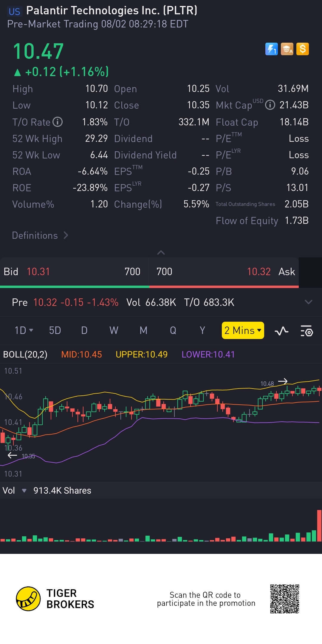Tap the Tiger Brokers logo

point(55,599)
